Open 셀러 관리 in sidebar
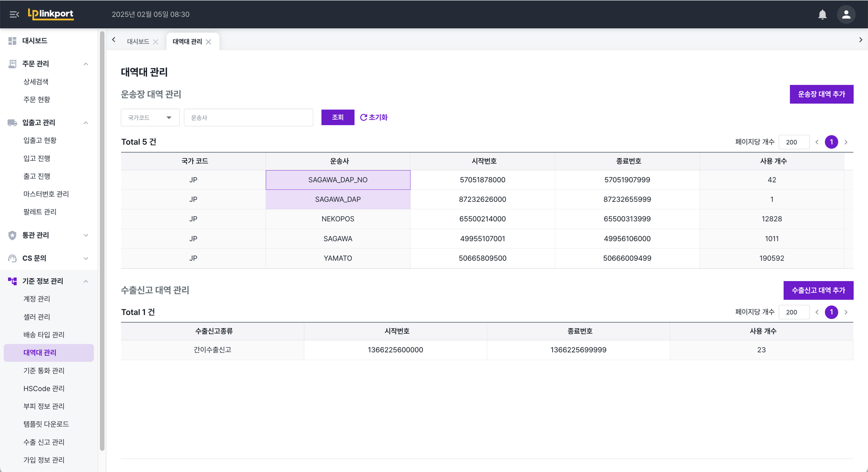 pos(37,317)
